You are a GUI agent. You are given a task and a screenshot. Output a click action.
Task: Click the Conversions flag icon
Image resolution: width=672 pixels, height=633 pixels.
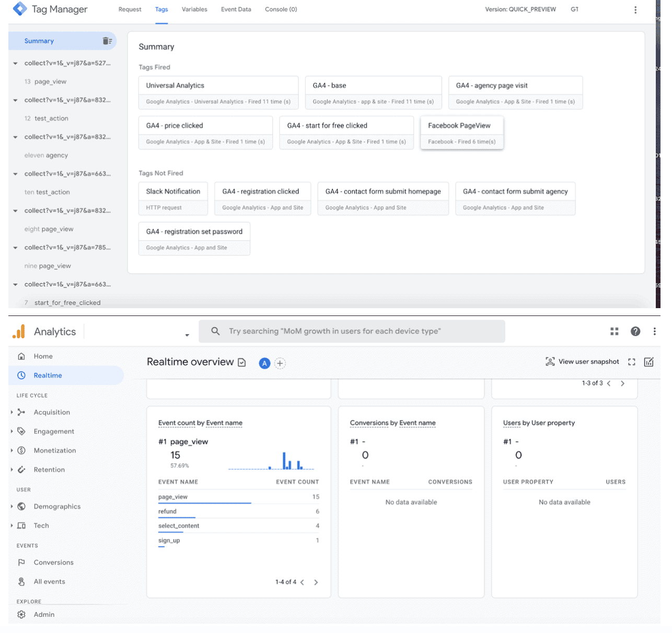click(x=21, y=562)
